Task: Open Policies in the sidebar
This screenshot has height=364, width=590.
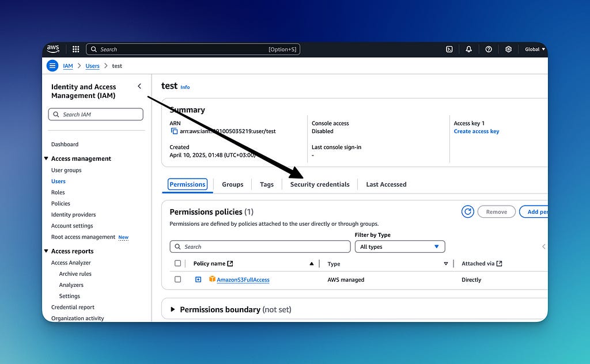Action: coord(60,203)
